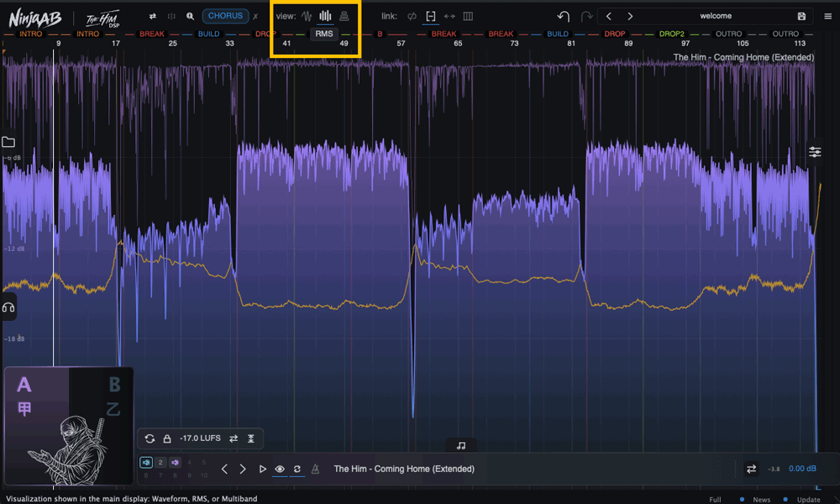This screenshot has width=840, height=504.
Task: Start playback with the play button
Action: [x=262, y=470]
